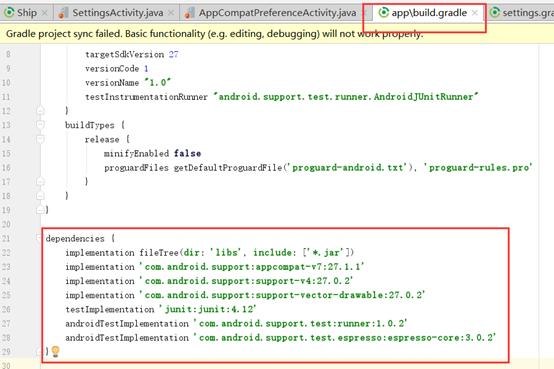Click the testInstrumentationRunner keyword
This screenshot has width=554, height=369.
coord(146,97)
